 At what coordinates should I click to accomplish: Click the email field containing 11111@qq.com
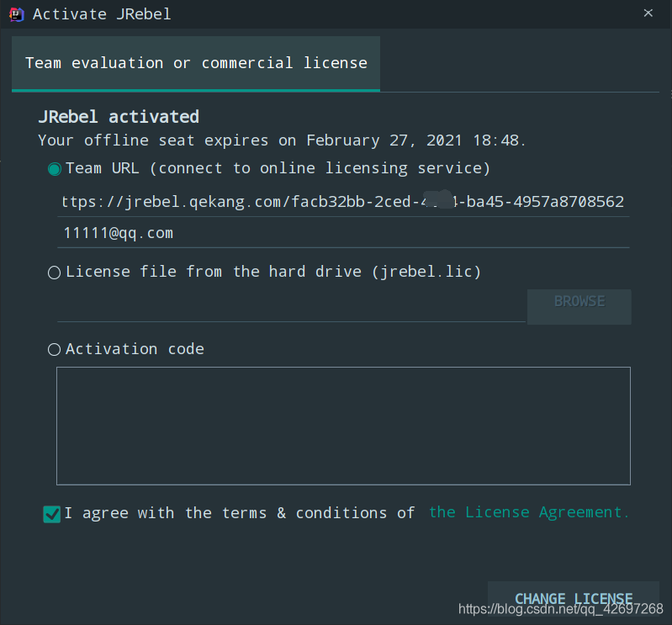tap(343, 233)
